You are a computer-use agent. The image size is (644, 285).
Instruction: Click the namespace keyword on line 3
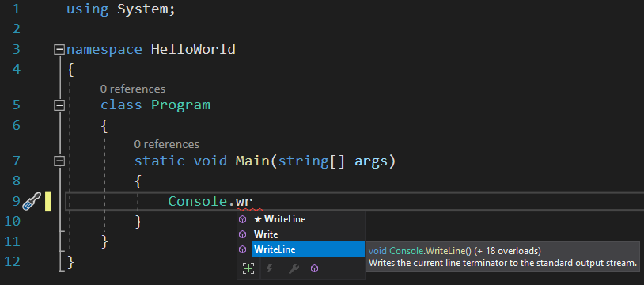point(104,50)
